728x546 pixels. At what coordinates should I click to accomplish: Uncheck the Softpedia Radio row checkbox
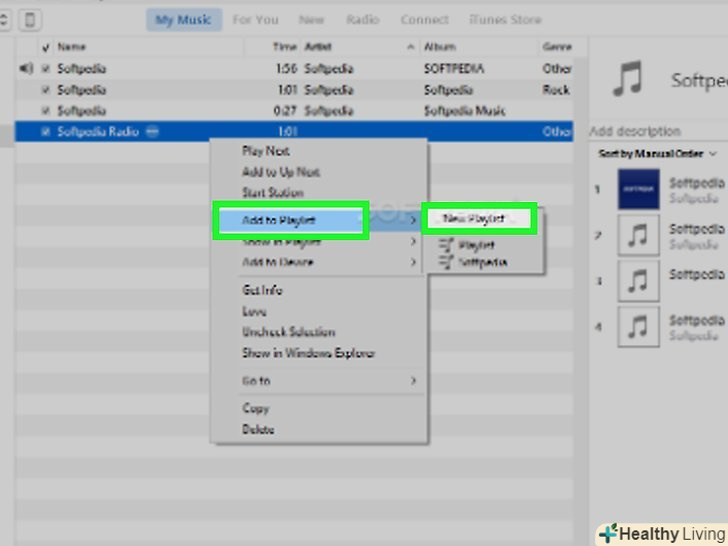coord(46,132)
